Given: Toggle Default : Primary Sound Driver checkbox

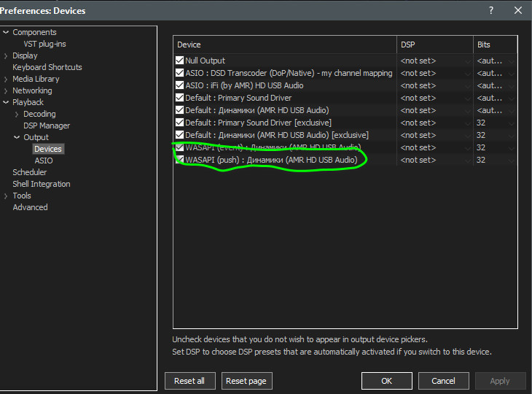Looking at the screenshot, I should (x=179, y=98).
